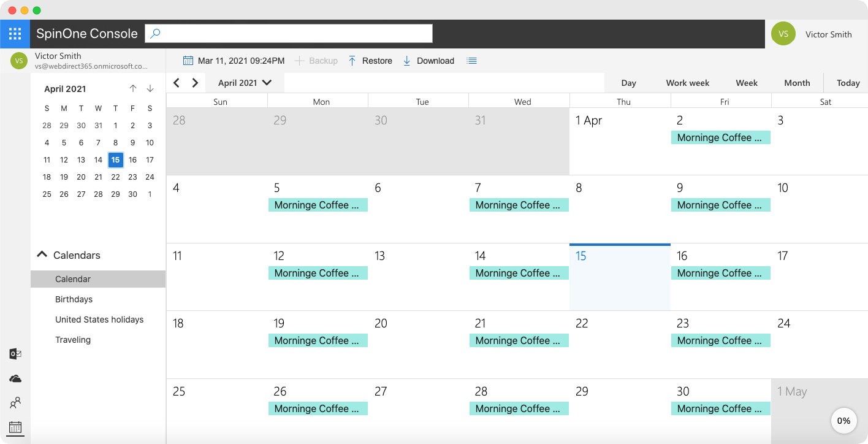Click the Victor Smith name top right

coord(829,34)
